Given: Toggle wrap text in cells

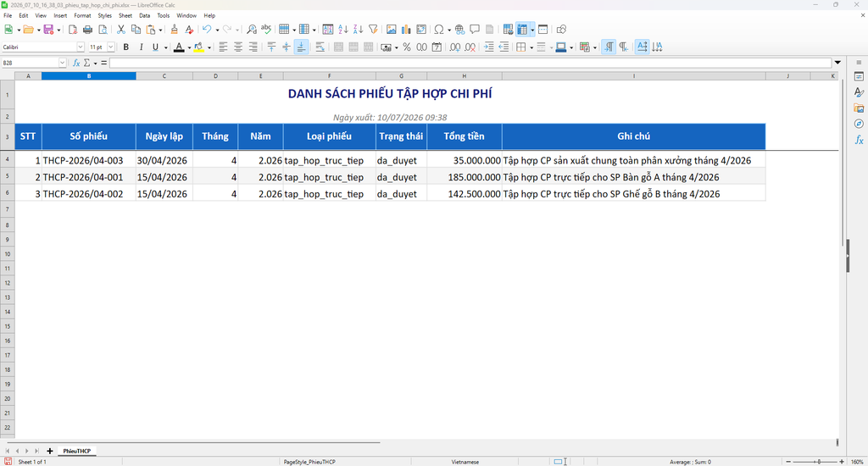Looking at the screenshot, I should 320,47.
